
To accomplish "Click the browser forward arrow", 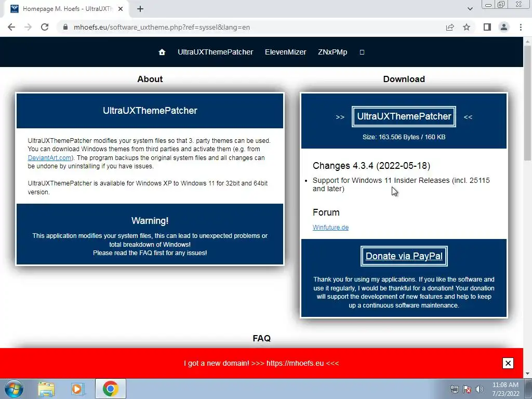I will 28,27.
